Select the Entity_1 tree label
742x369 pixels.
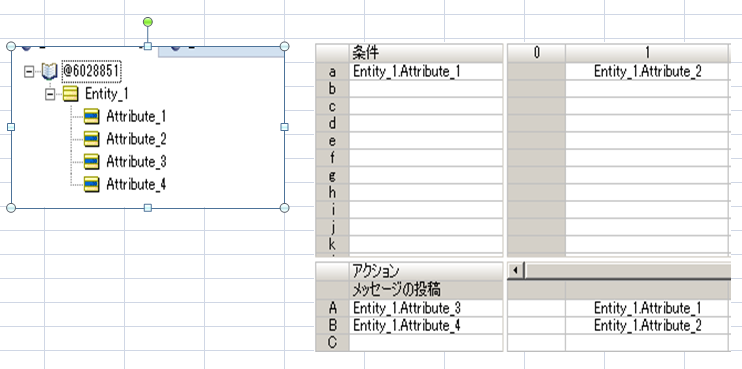[106, 94]
